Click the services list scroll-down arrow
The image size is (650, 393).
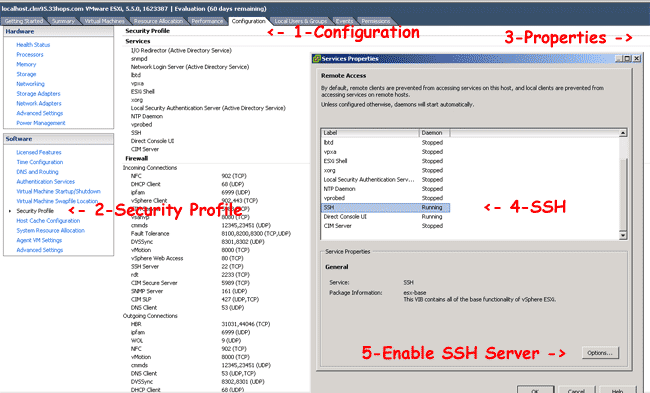click(623, 235)
